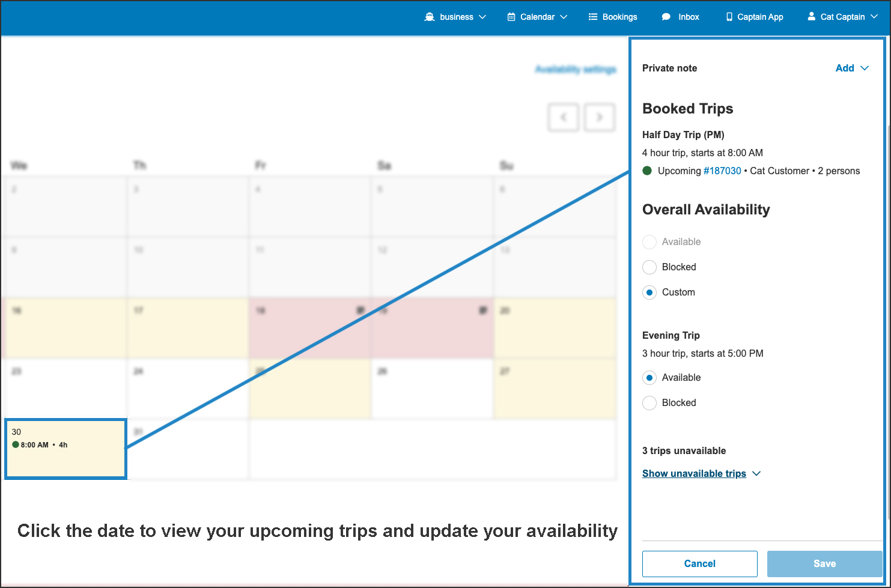Go to next month with right arrow
The image size is (891, 588).
[599, 117]
